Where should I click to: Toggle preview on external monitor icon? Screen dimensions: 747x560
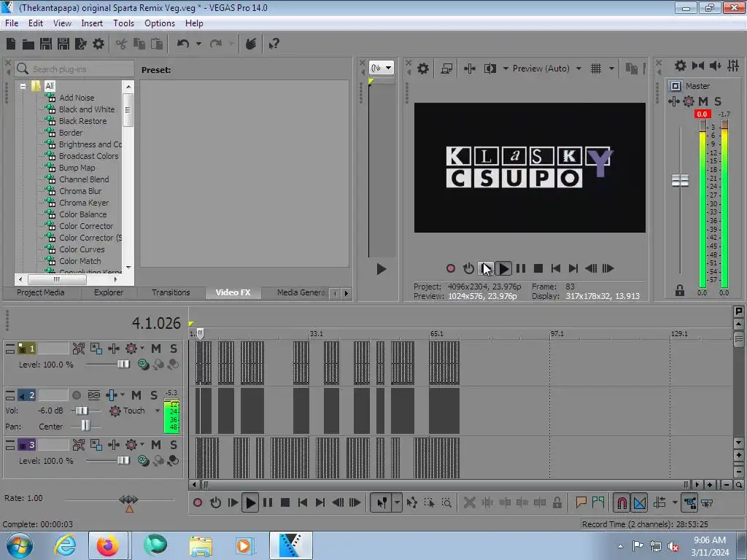446,69
